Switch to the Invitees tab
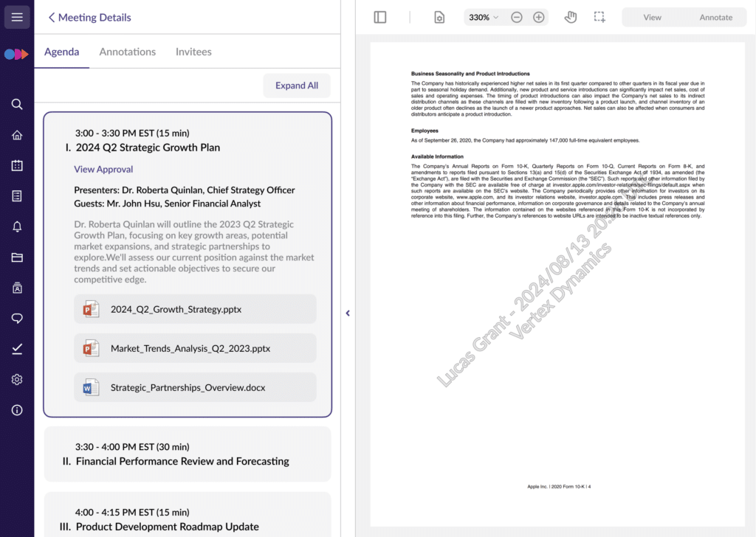Image resolution: width=756 pixels, height=537 pixels. [193, 52]
